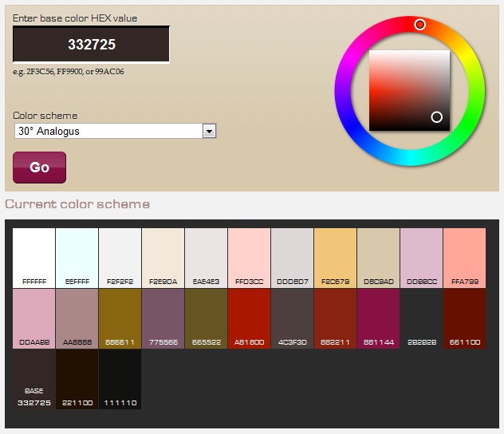The height and width of the screenshot is (434, 504).
Task: Pick the F2C679 golden swatch
Action: pyautogui.click(x=336, y=258)
